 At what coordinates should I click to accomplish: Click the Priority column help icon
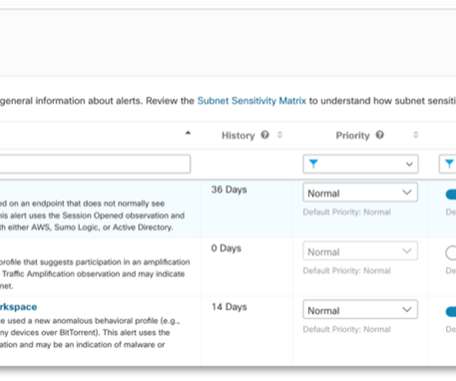tap(380, 135)
